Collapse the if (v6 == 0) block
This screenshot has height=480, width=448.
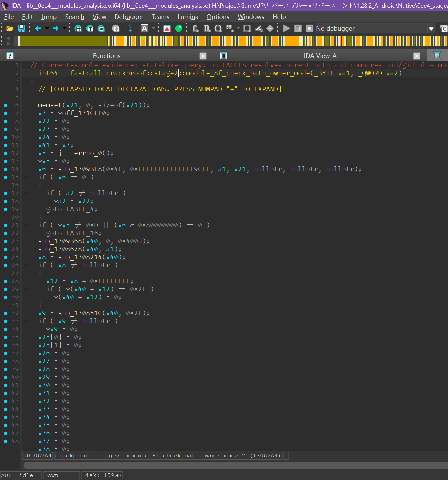[26, 177]
